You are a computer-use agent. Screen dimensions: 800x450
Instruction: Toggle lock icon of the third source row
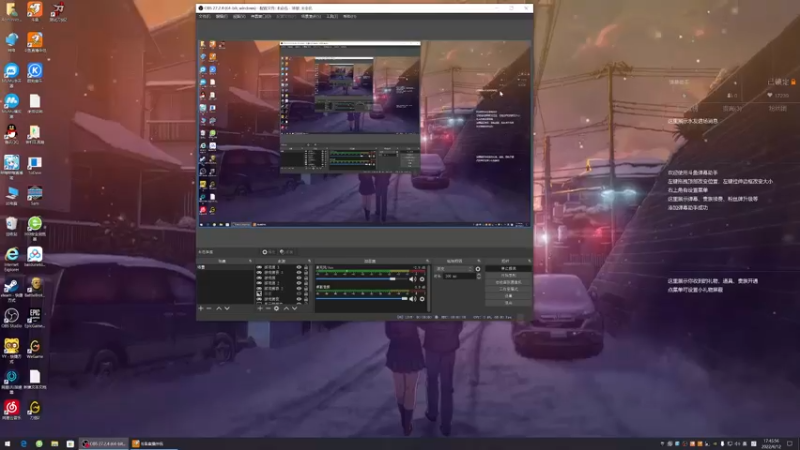pos(306,278)
